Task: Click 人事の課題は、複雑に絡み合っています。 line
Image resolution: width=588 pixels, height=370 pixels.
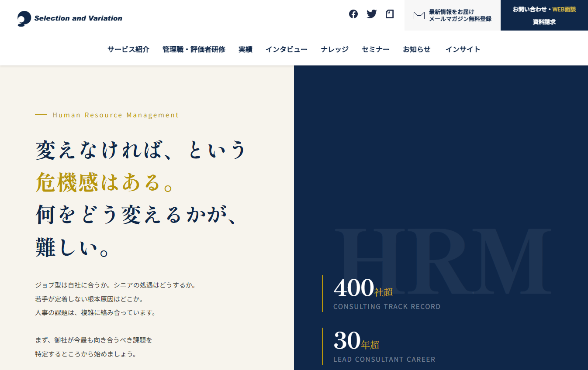Action: coord(96,313)
